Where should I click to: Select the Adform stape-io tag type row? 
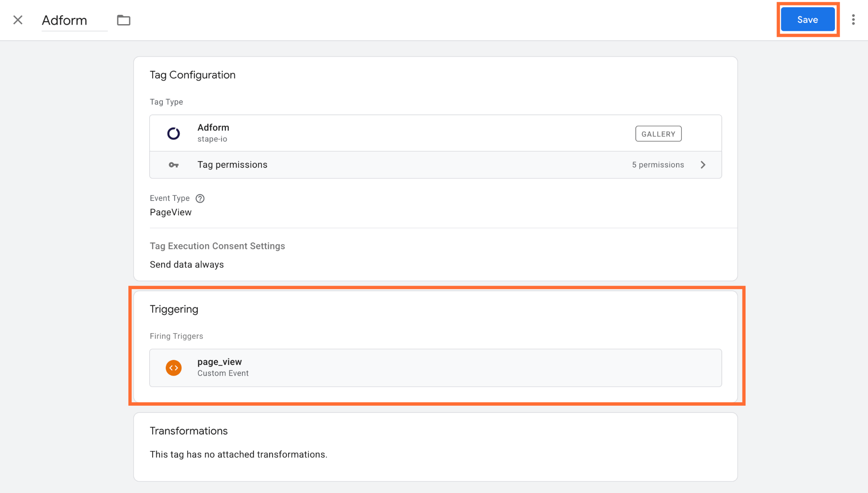point(435,133)
